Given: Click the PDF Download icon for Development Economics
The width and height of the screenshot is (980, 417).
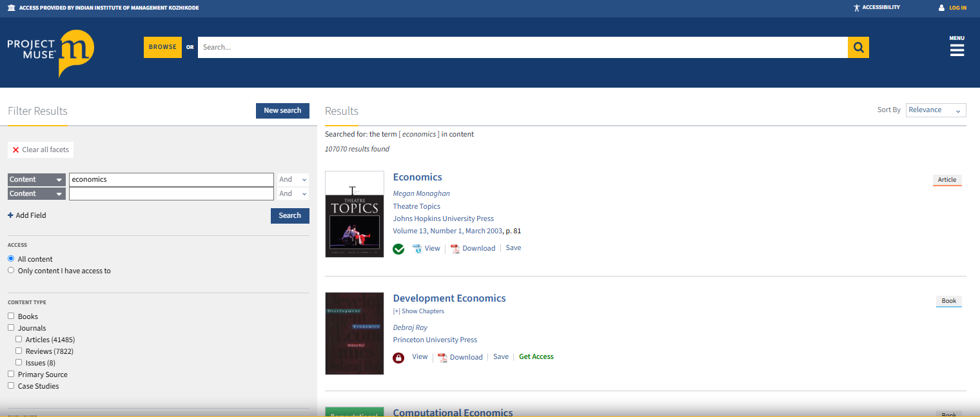Looking at the screenshot, I should tap(442, 358).
